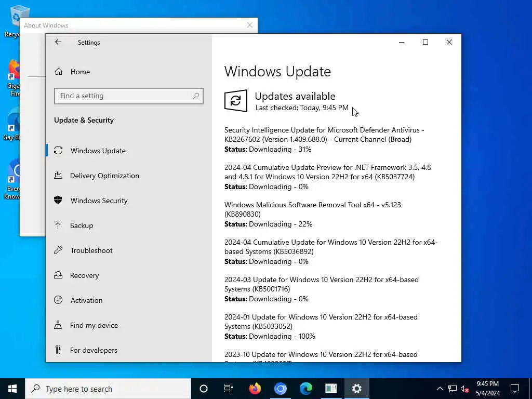Image resolution: width=532 pixels, height=399 pixels.
Task: Focus the Find a setting search box
Action: pos(129,96)
